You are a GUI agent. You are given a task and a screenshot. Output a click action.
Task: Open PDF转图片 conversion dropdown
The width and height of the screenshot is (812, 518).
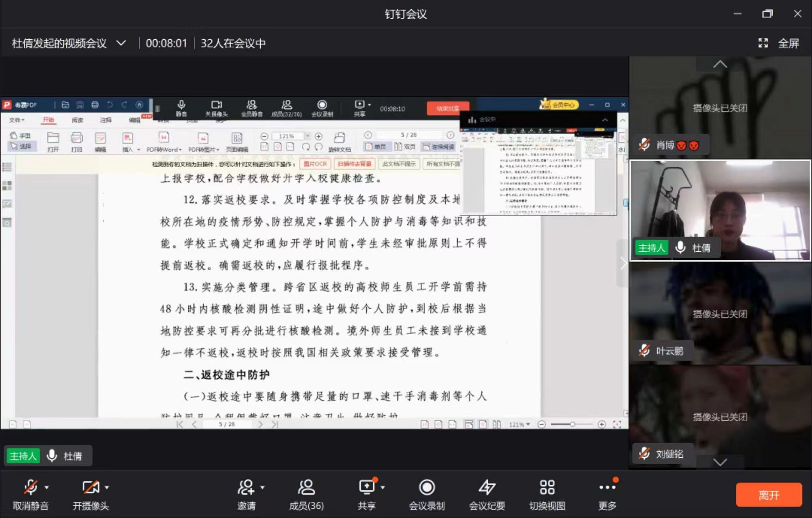pos(204,142)
